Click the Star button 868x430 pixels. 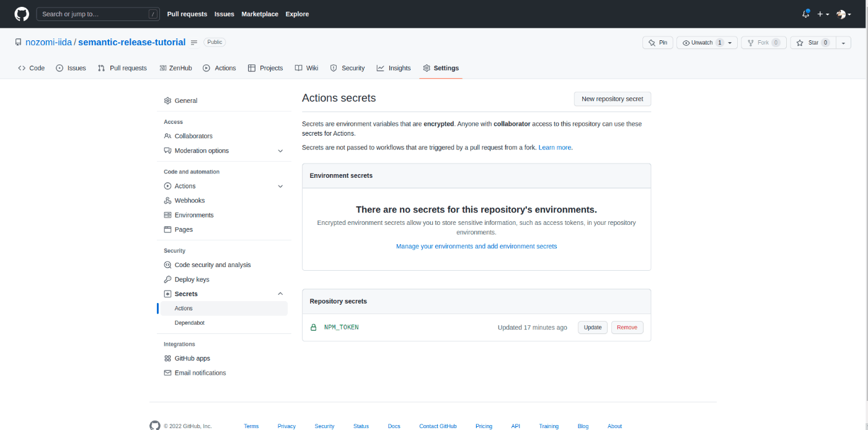[x=813, y=43]
